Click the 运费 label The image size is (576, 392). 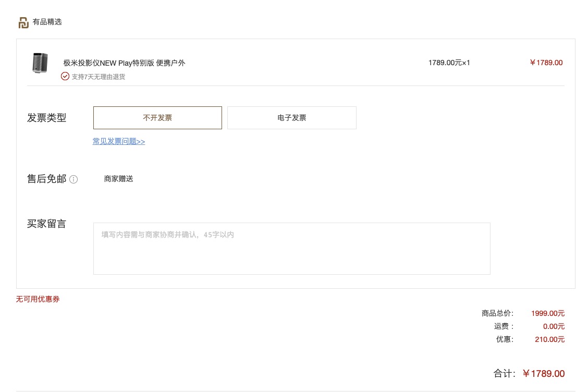(504, 326)
